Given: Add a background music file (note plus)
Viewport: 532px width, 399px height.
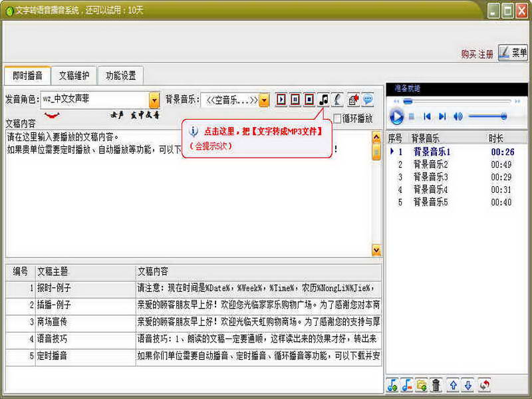Looking at the screenshot, I should tap(392, 385).
